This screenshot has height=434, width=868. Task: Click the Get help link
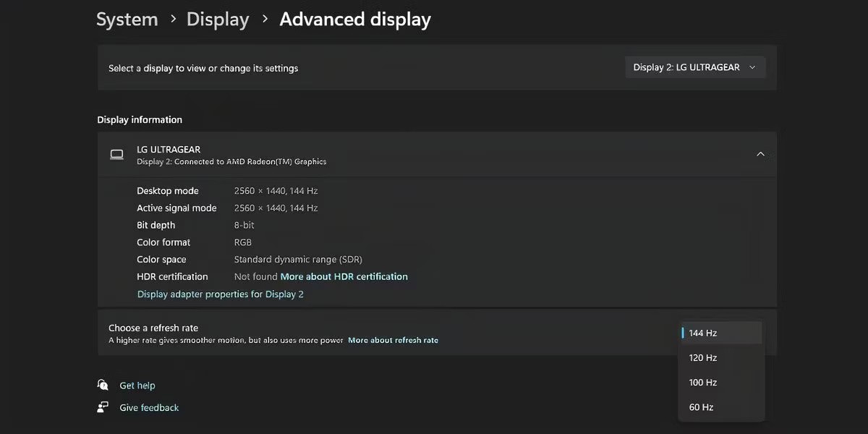(x=137, y=386)
